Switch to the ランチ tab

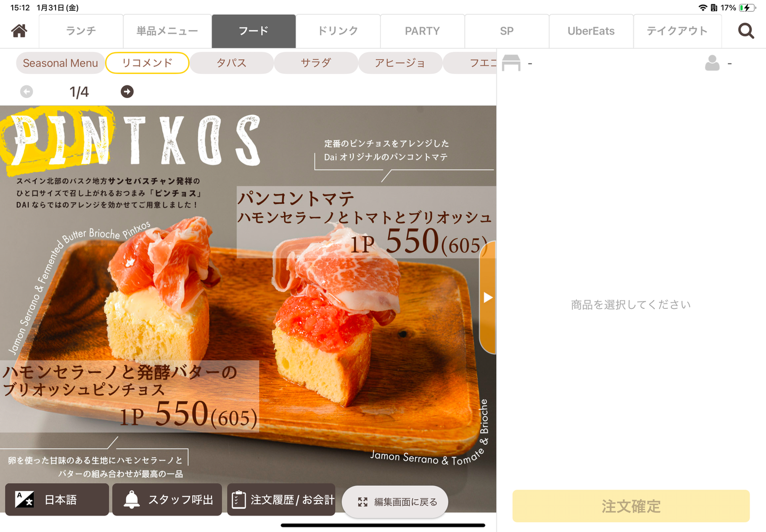[81, 31]
